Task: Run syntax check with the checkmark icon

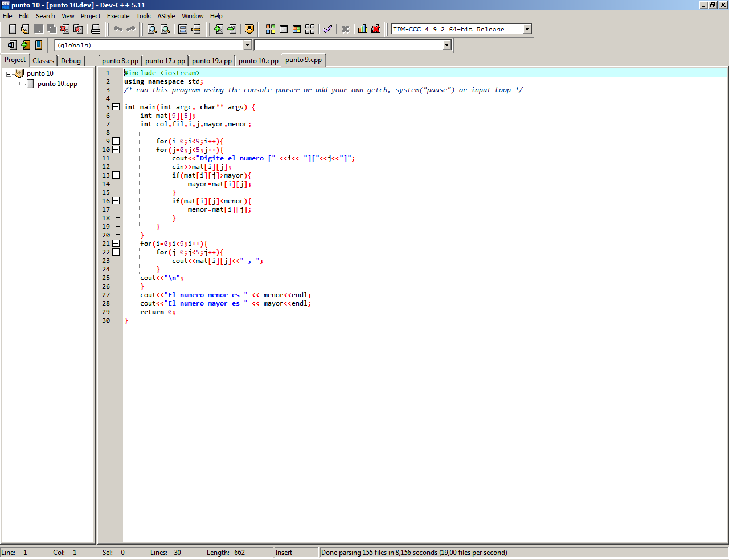Action: (327, 29)
